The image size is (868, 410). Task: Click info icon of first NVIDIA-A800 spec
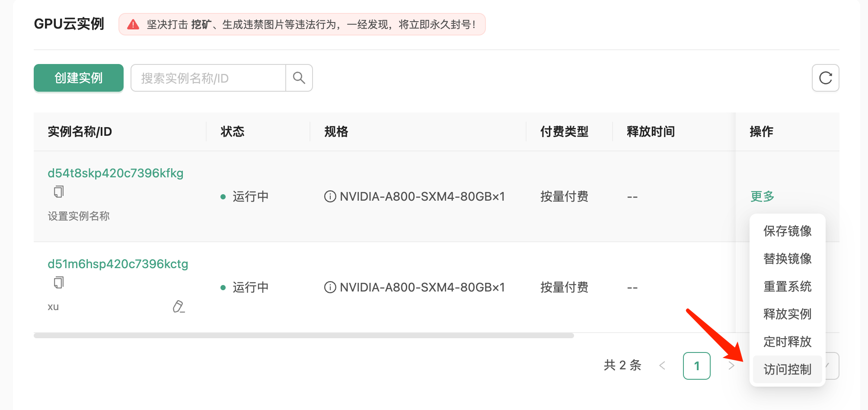[x=330, y=197]
